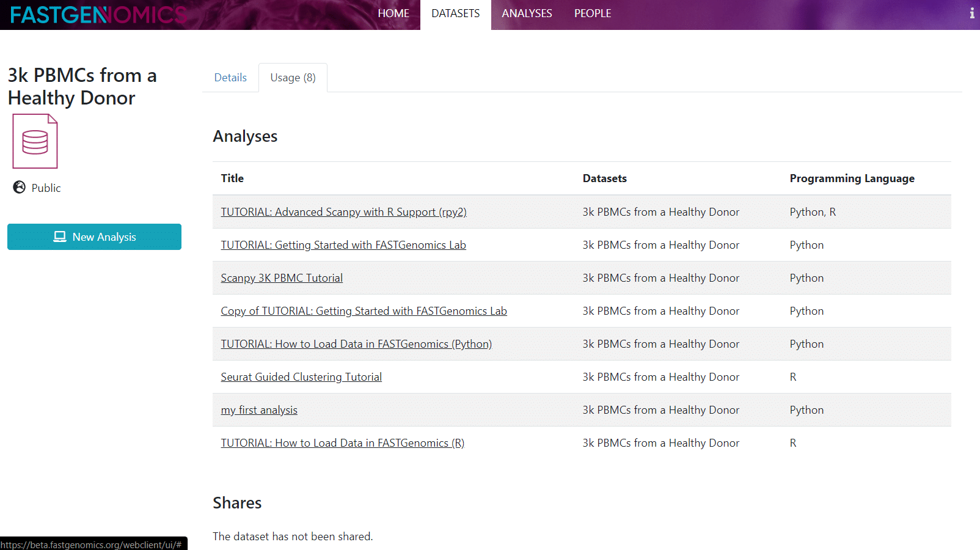Go to the HOME menu item
The image size is (980, 550).
pyautogui.click(x=393, y=13)
